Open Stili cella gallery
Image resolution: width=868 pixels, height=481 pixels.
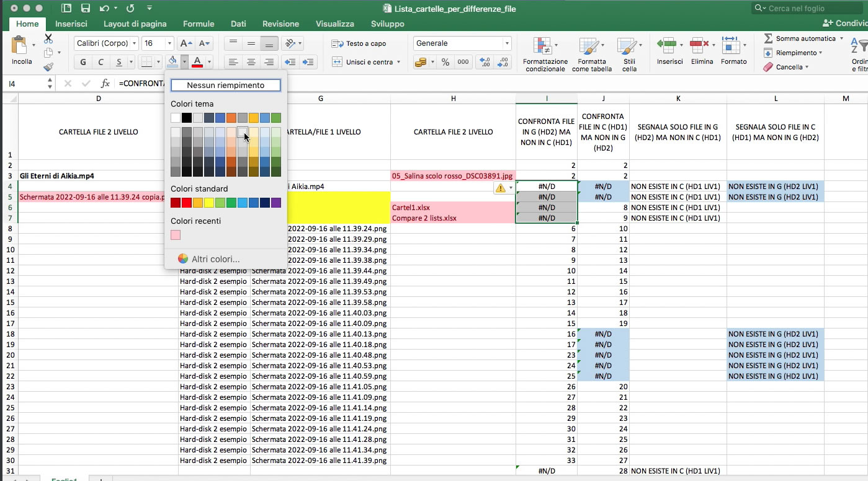[x=629, y=54]
